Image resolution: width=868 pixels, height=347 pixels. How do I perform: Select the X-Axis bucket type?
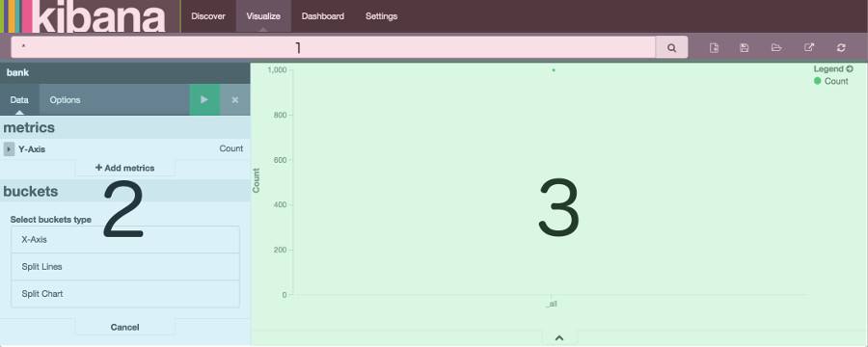pos(125,240)
